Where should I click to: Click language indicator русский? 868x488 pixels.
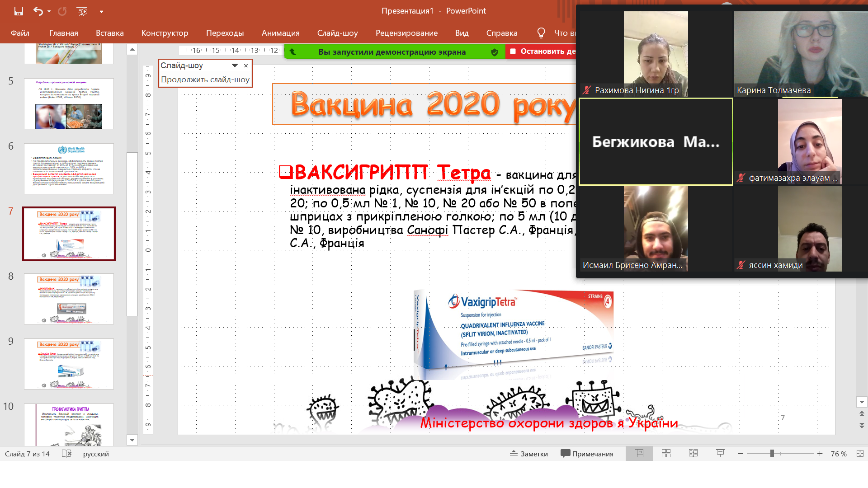96,454
